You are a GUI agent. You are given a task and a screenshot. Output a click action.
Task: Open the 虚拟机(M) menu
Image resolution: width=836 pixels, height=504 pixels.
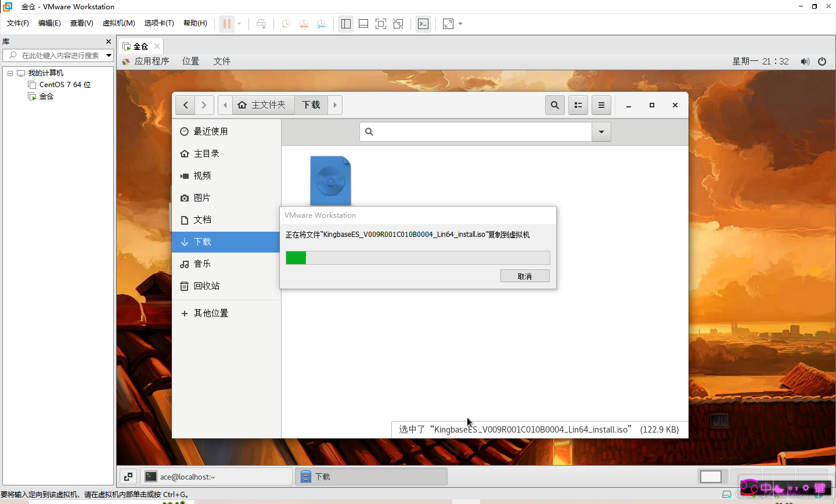[119, 23]
